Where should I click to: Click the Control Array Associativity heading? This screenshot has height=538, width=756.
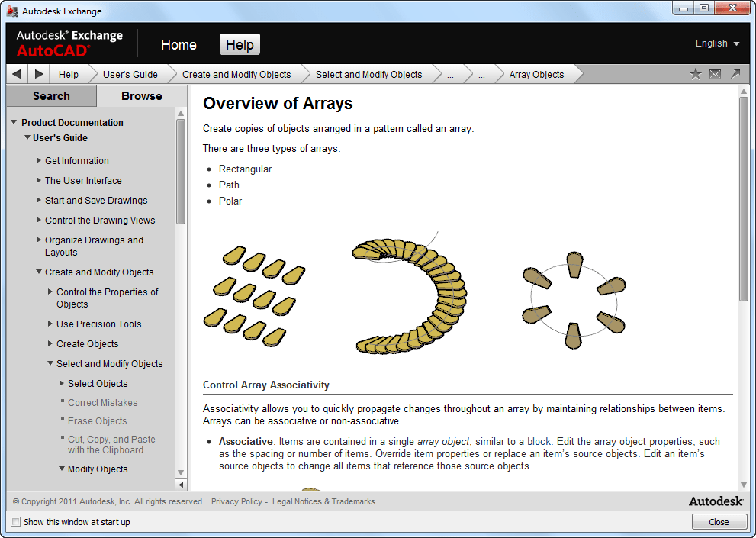(266, 385)
